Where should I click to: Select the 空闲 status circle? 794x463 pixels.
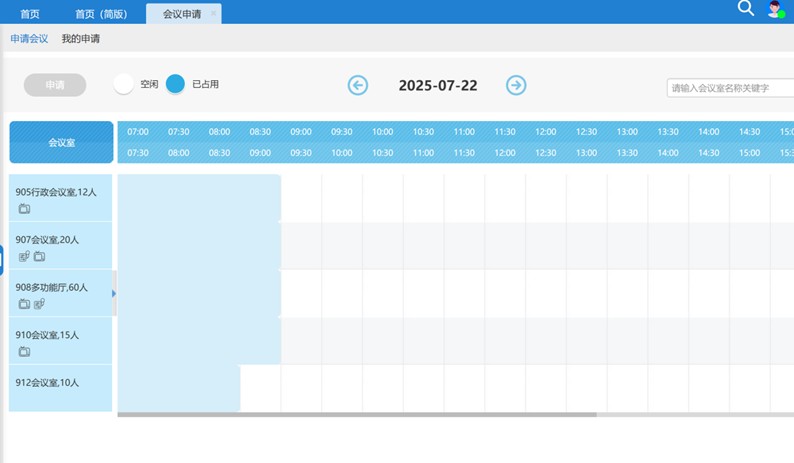coord(123,85)
